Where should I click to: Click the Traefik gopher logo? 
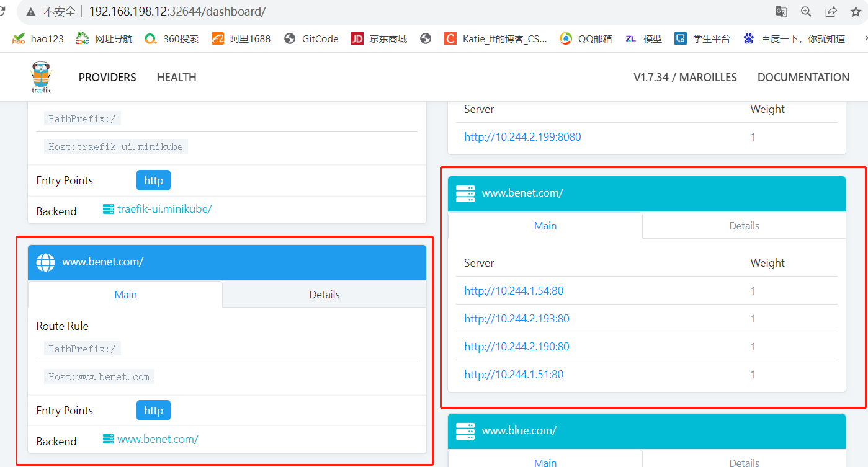tap(41, 78)
